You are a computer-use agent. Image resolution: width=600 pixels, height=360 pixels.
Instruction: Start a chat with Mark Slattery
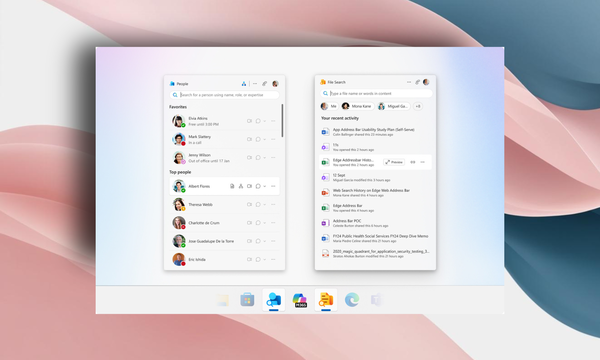tap(258, 139)
